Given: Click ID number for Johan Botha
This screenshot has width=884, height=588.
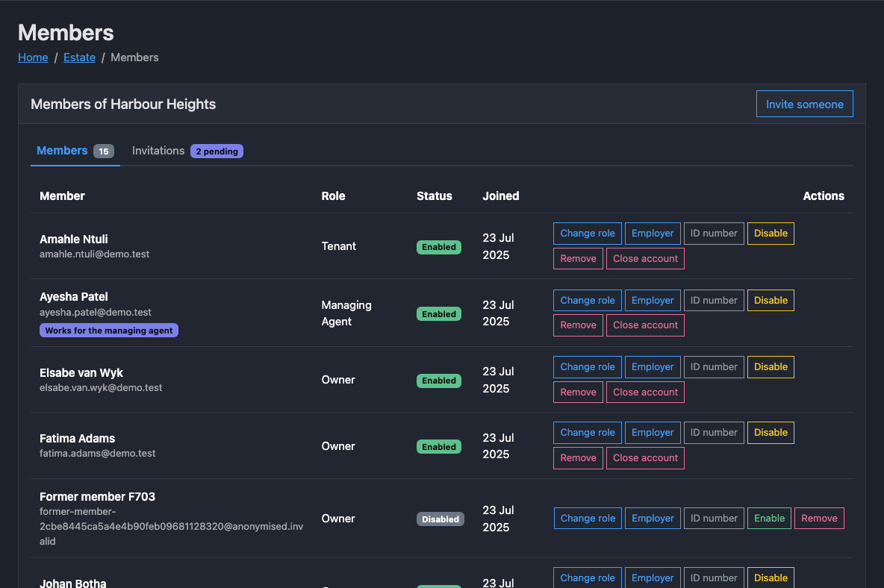Looking at the screenshot, I should tap(714, 578).
